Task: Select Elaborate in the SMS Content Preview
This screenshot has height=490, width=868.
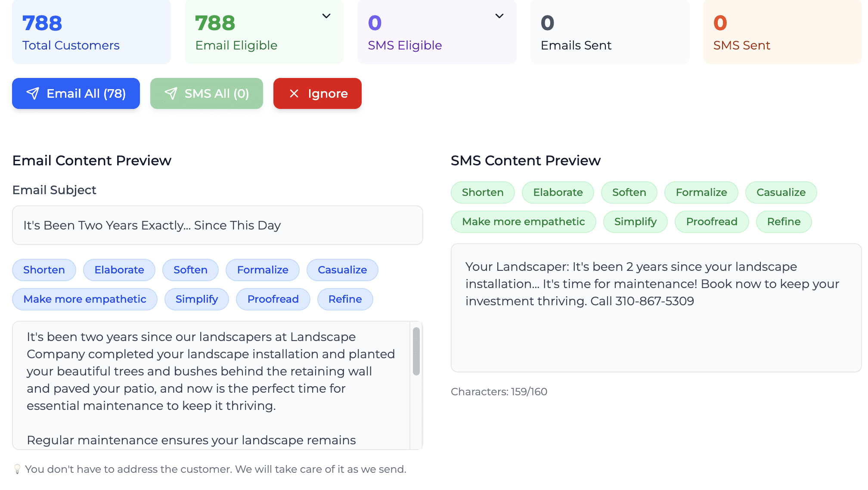Action: click(x=558, y=192)
